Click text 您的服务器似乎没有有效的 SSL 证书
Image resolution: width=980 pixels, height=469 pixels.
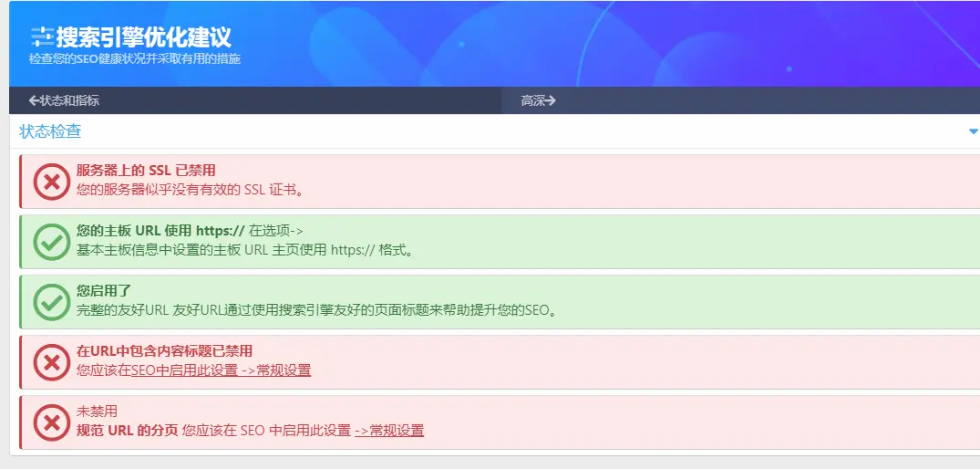pos(190,190)
